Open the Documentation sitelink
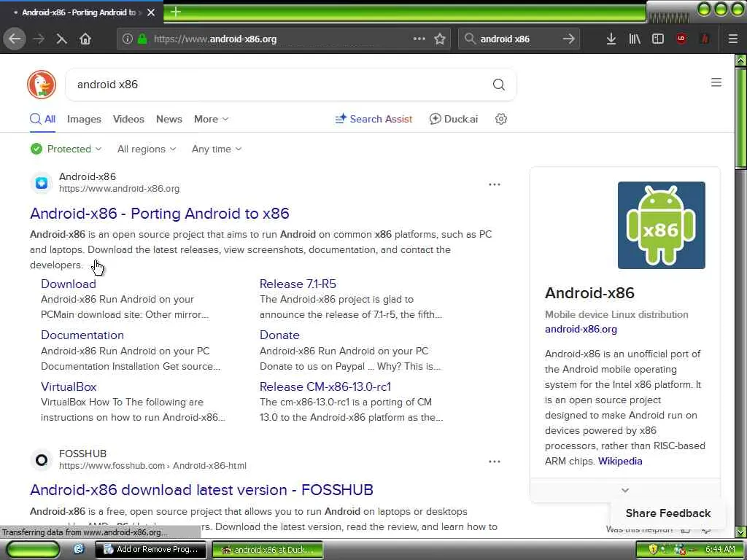 (x=82, y=335)
